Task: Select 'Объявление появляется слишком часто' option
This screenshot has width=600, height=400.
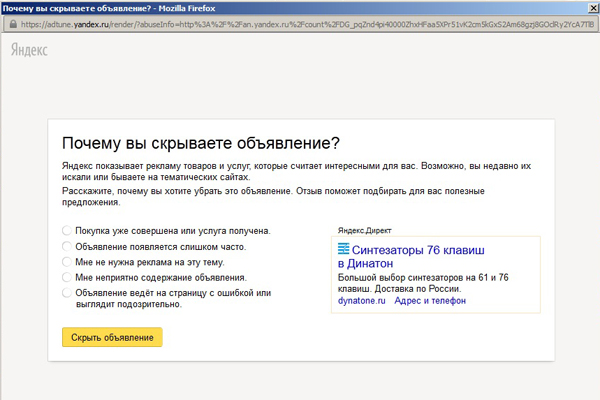Action: click(x=67, y=246)
